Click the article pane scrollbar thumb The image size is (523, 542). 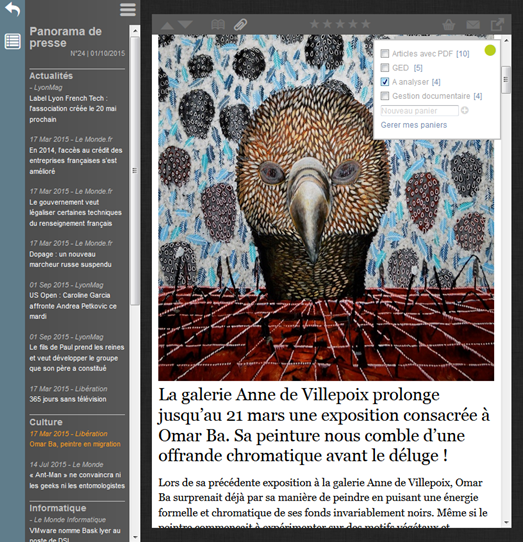[506, 80]
